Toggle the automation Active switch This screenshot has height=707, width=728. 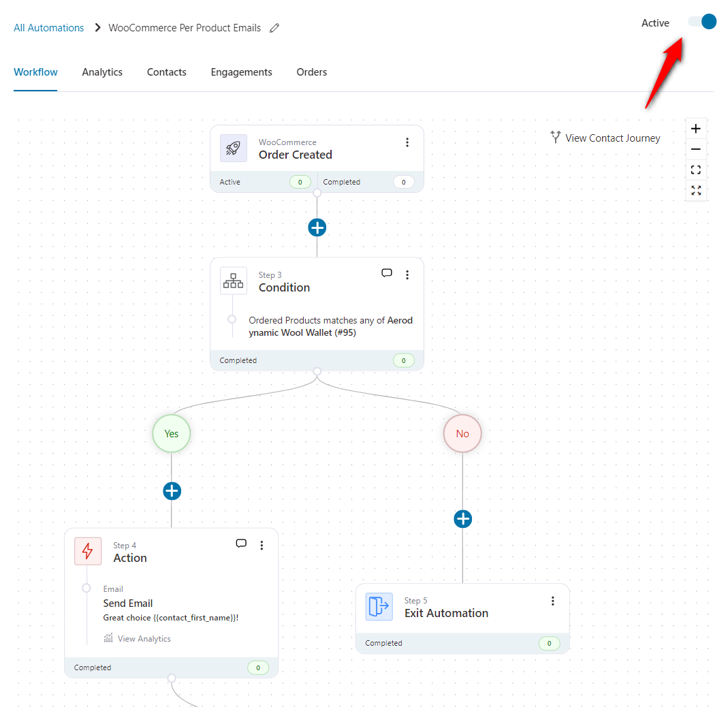coord(702,22)
